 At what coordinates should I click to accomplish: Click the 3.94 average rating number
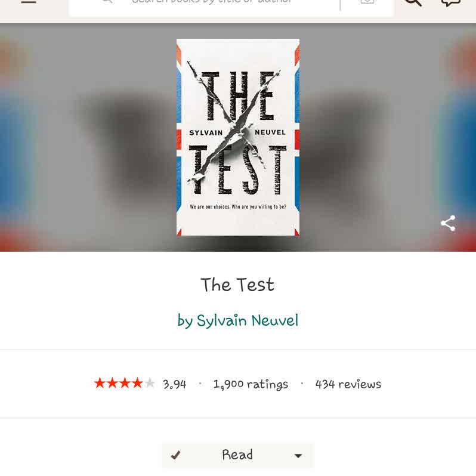175,384
